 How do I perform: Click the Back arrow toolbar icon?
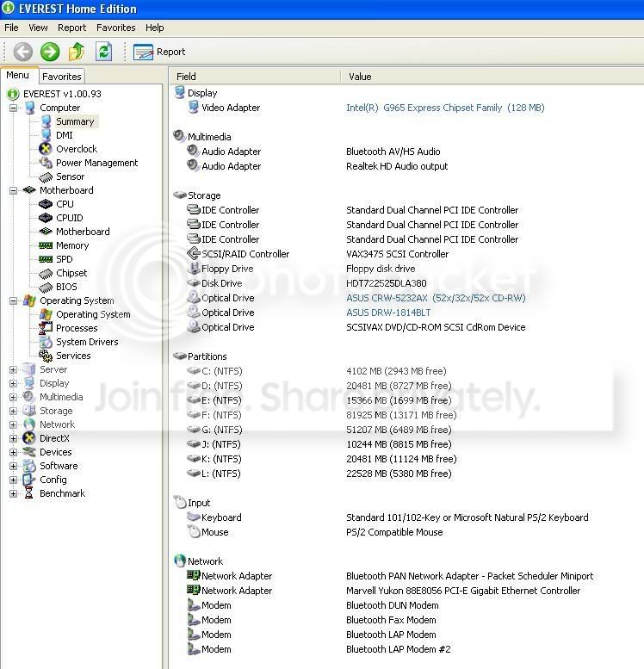(x=22, y=52)
